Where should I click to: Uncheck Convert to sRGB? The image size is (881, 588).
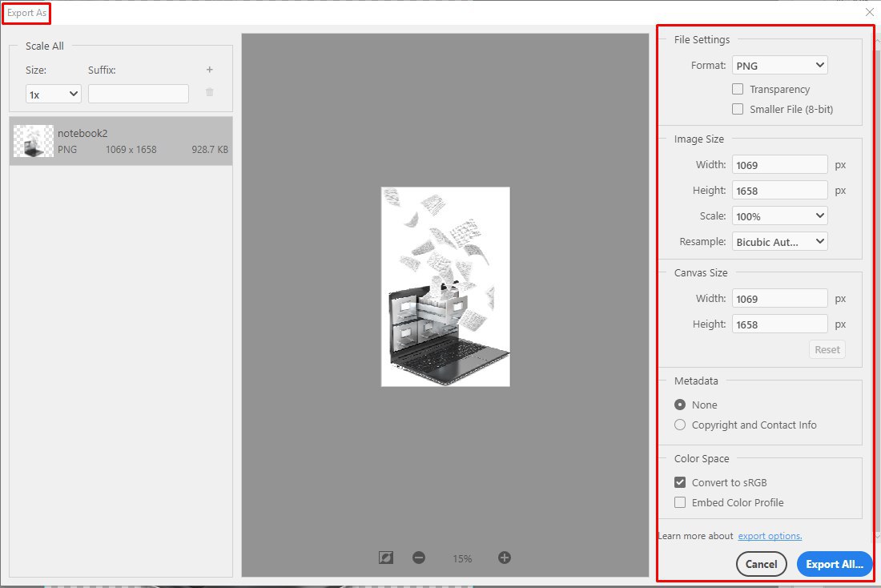tap(680, 482)
